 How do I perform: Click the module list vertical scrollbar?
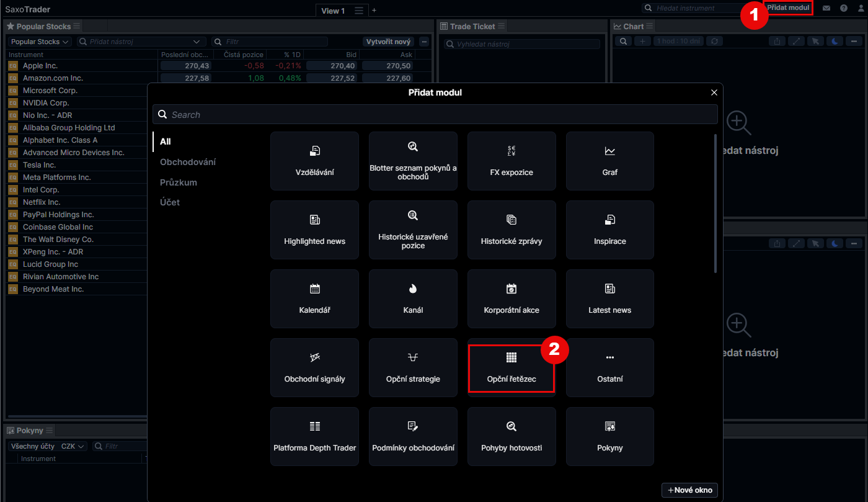click(x=715, y=205)
